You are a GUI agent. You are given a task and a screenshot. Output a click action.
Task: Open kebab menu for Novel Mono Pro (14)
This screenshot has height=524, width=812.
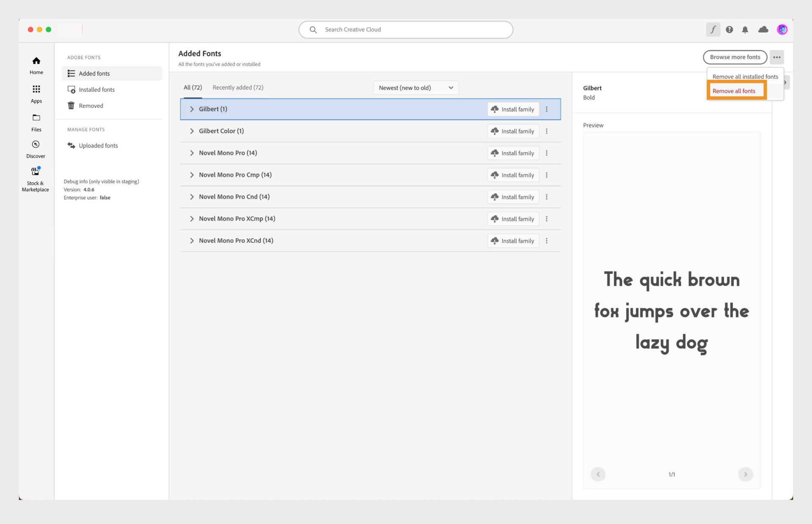[x=547, y=153]
